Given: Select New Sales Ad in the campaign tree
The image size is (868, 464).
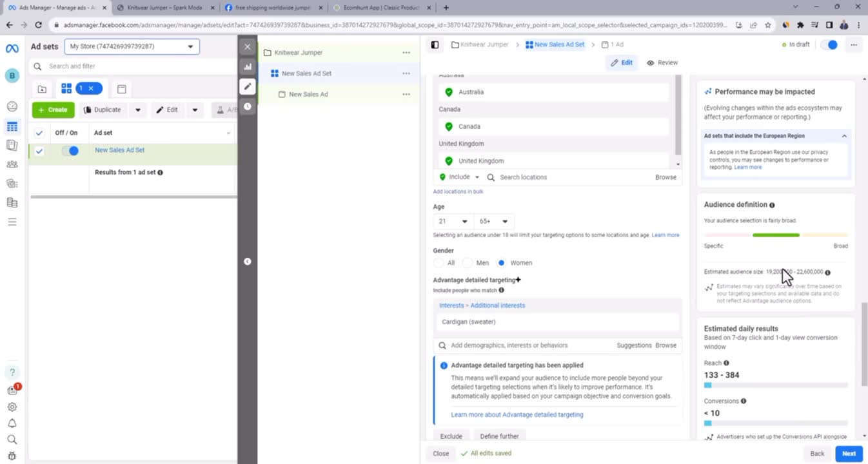Looking at the screenshot, I should point(308,94).
